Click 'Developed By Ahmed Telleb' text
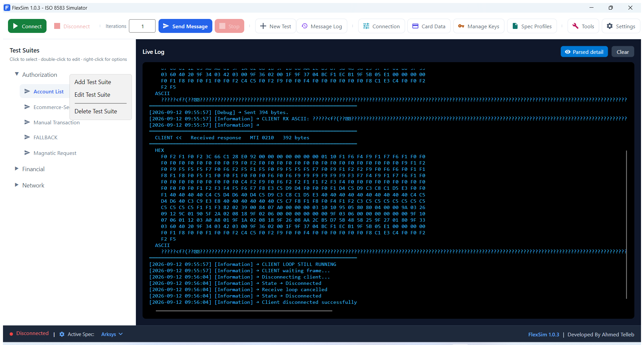Image resolution: width=644 pixels, height=345 pixels. [601, 334]
